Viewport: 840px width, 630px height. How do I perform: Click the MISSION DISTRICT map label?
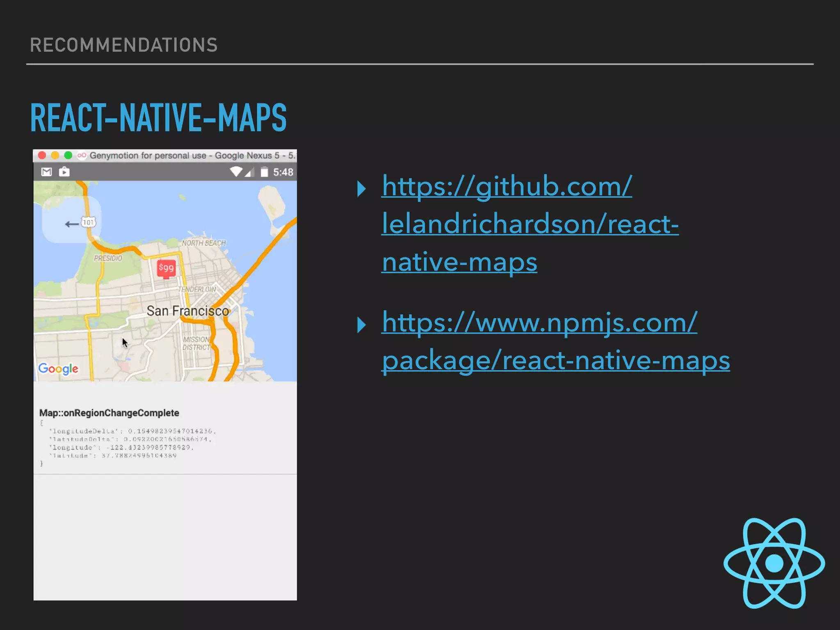(x=196, y=343)
